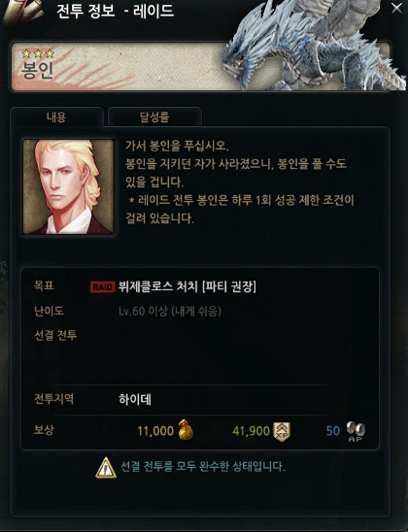
Task: Click the yellow warning triangle icon
Action: tap(106, 468)
